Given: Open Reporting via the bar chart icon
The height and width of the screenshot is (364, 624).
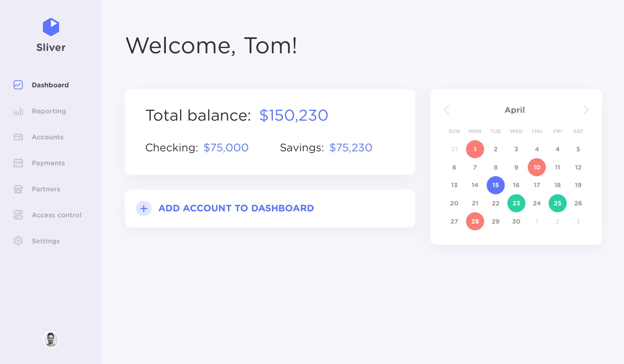Looking at the screenshot, I should tap(17, 111).
